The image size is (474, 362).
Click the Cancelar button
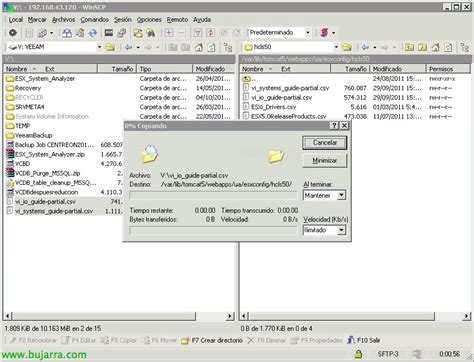tap(324, 143)
